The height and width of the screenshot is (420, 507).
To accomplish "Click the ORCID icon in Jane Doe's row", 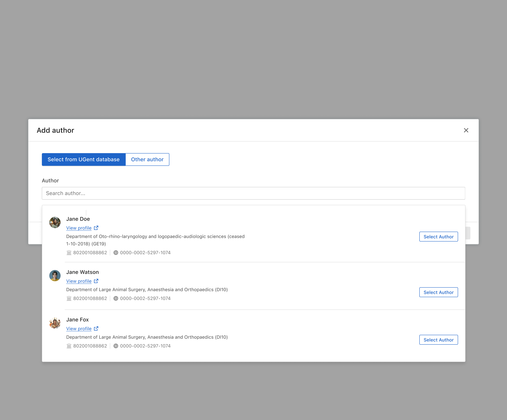I will coord(116,252).
